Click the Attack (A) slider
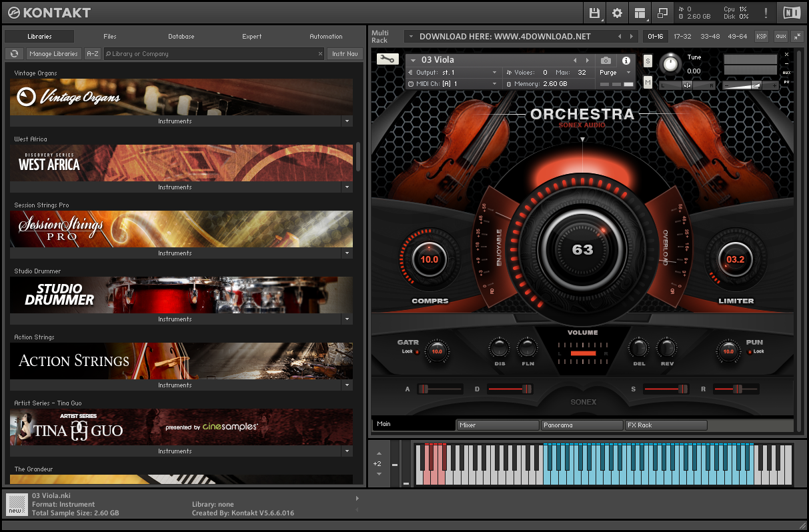This screenshot has width=809, height=532. (x=440, y=389)
